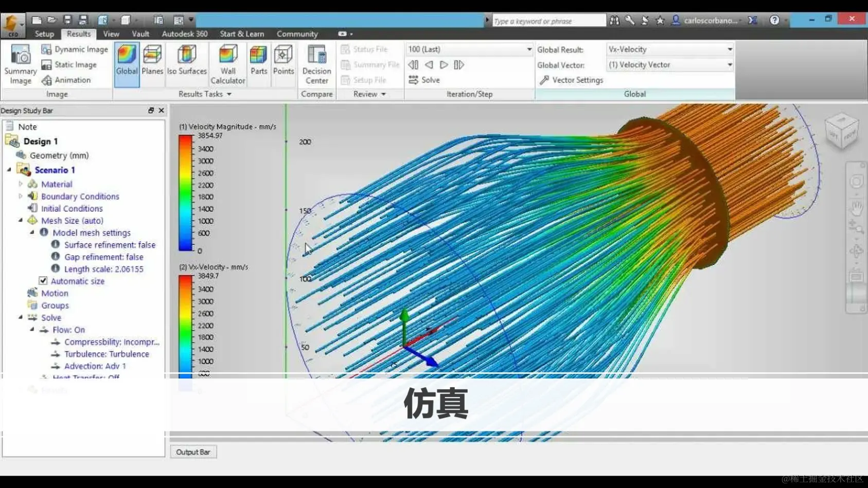This screenshot has height=488, width=868.
Task: Step back one iteration
Action: [429, 65]
